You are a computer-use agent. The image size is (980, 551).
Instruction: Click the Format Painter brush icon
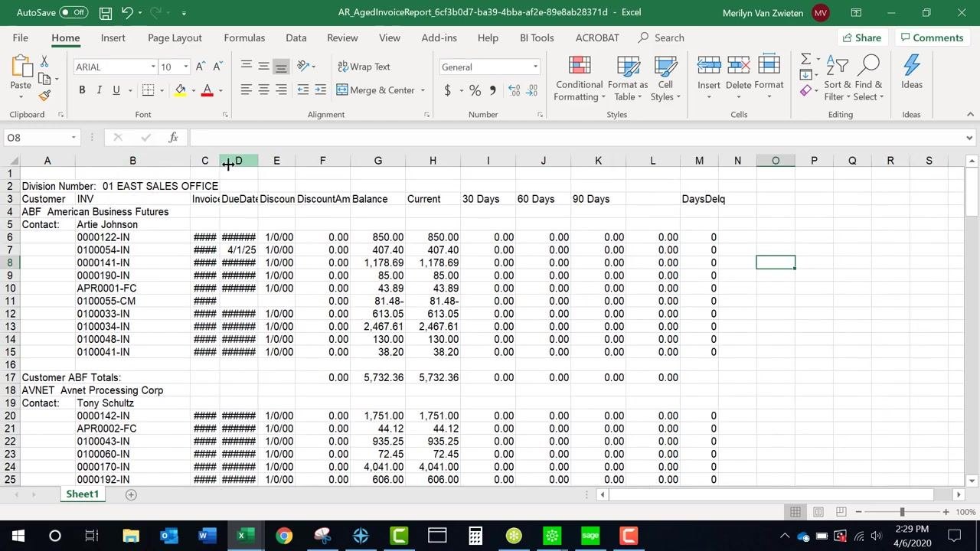(x=44, y=96)
